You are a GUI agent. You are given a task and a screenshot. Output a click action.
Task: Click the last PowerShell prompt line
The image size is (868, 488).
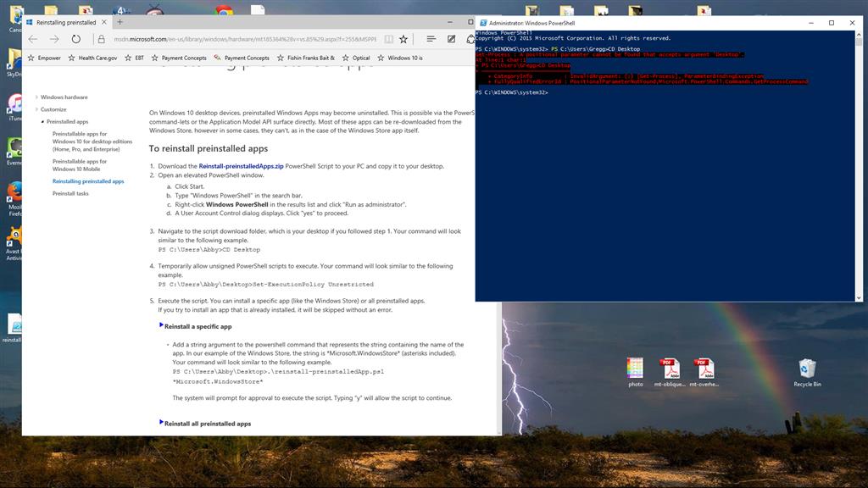click(511, 92)
